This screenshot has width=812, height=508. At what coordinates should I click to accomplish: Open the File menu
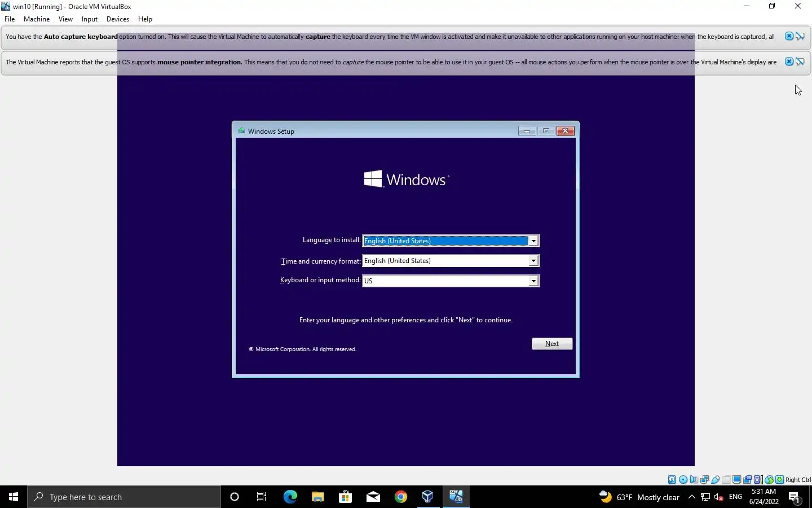tap(10, 19)
